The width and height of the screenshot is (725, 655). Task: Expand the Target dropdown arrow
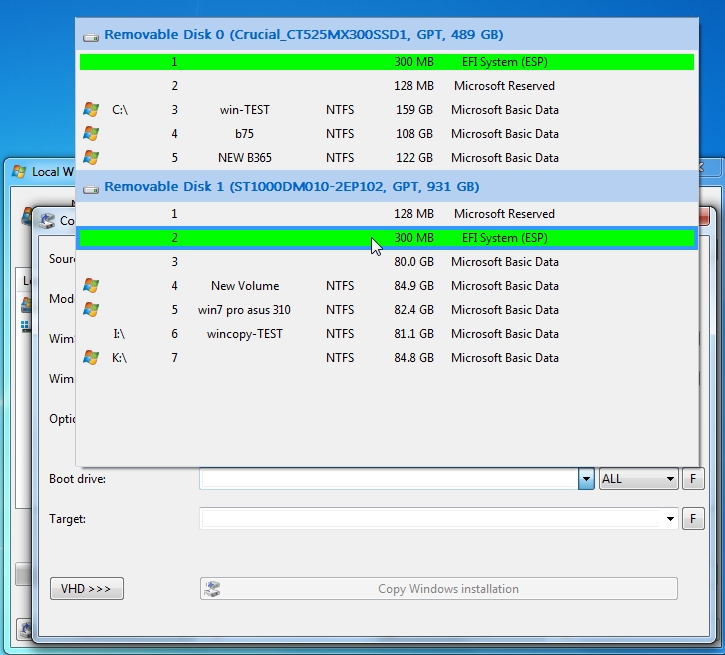point(670,519)
